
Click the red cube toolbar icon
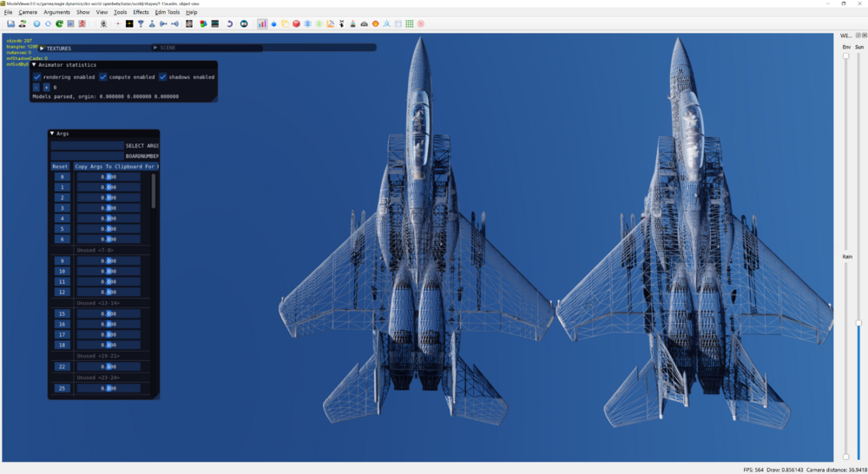[296, 23]
